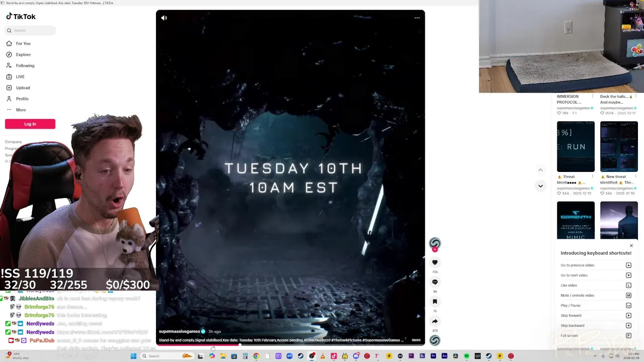Open comments with the speech bubble icon
Viewport: 644px width, 362px height.
[435, 282]
